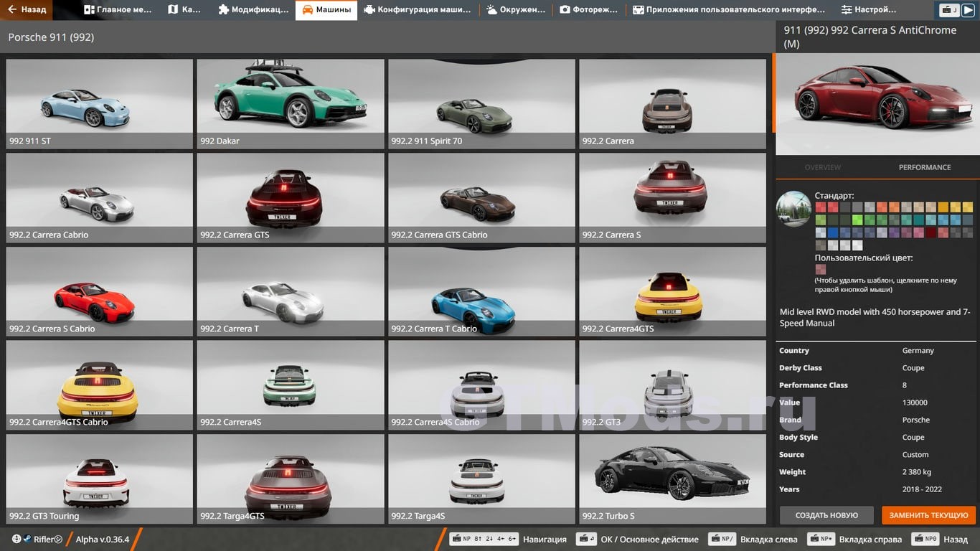Pick the bright royal blue paint swatch

[x=833, y=232]
